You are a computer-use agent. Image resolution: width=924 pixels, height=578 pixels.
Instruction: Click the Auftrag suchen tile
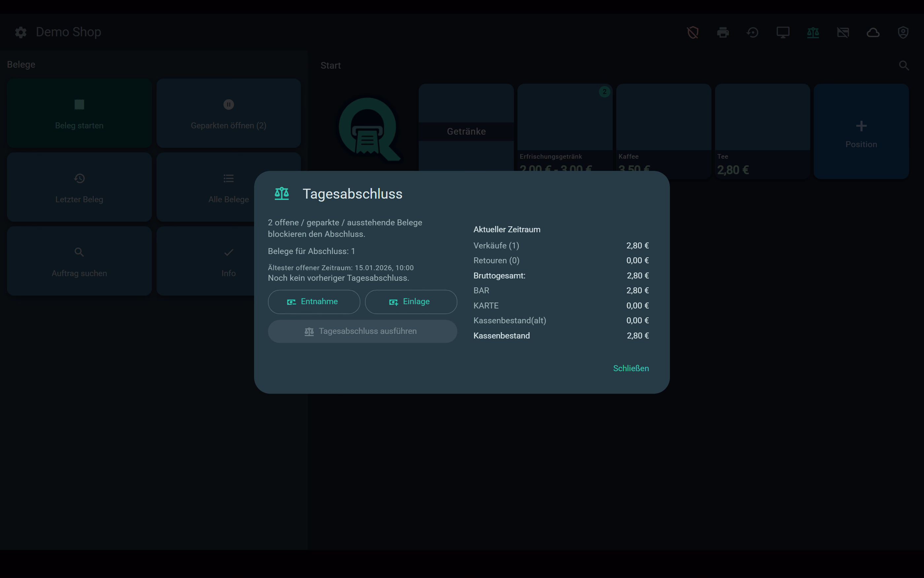pyautogui.click(x=80, y=261)
